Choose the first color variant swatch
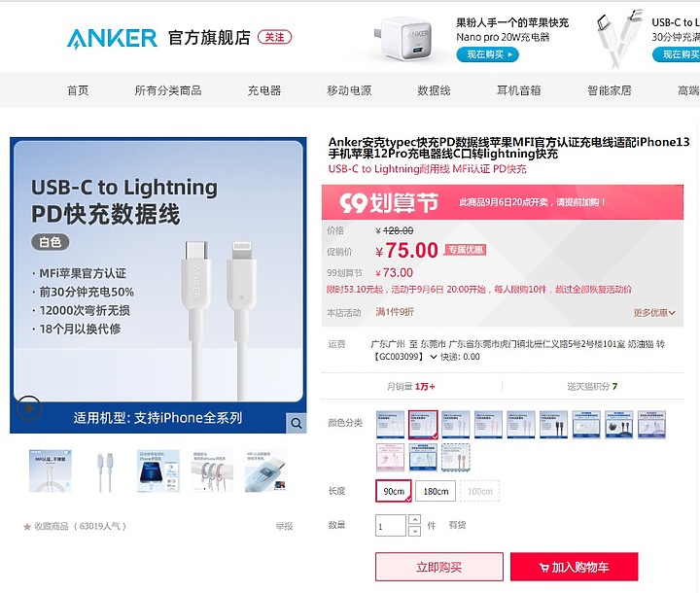The image size is (700, 593). point(390,424)
